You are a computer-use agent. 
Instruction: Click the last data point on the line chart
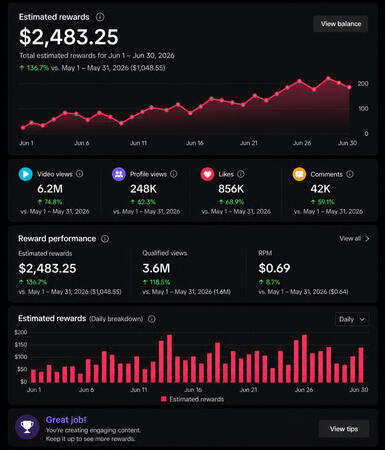pos(349,87)
